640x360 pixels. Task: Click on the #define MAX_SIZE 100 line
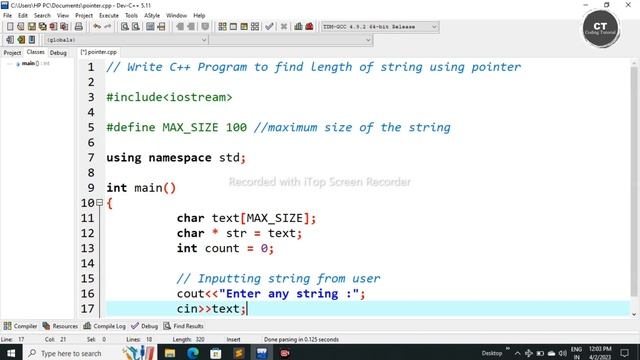278,127
